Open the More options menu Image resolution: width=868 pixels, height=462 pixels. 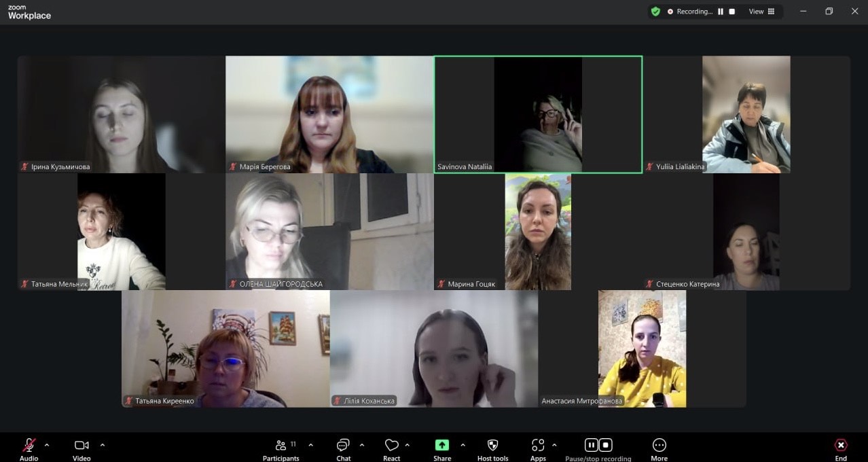(659, 446)
